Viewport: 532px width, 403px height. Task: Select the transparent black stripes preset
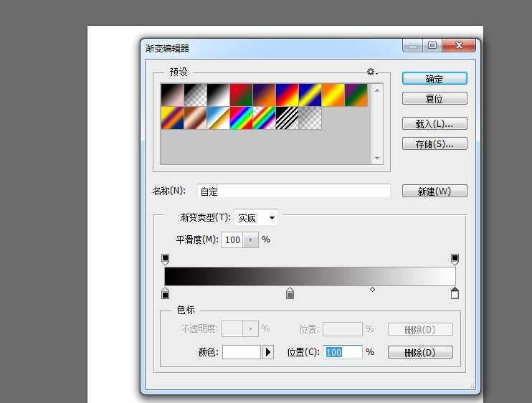287,118
